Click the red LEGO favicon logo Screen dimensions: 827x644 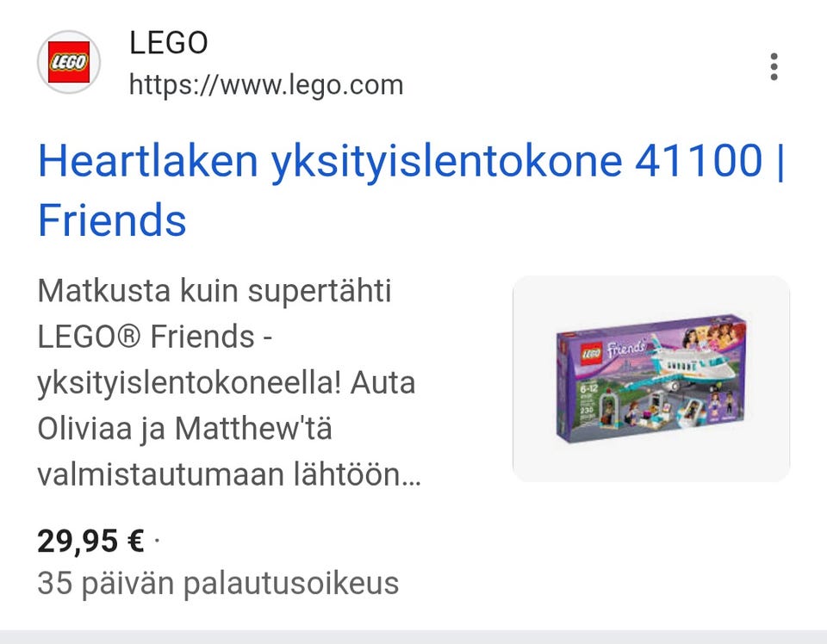69,62
